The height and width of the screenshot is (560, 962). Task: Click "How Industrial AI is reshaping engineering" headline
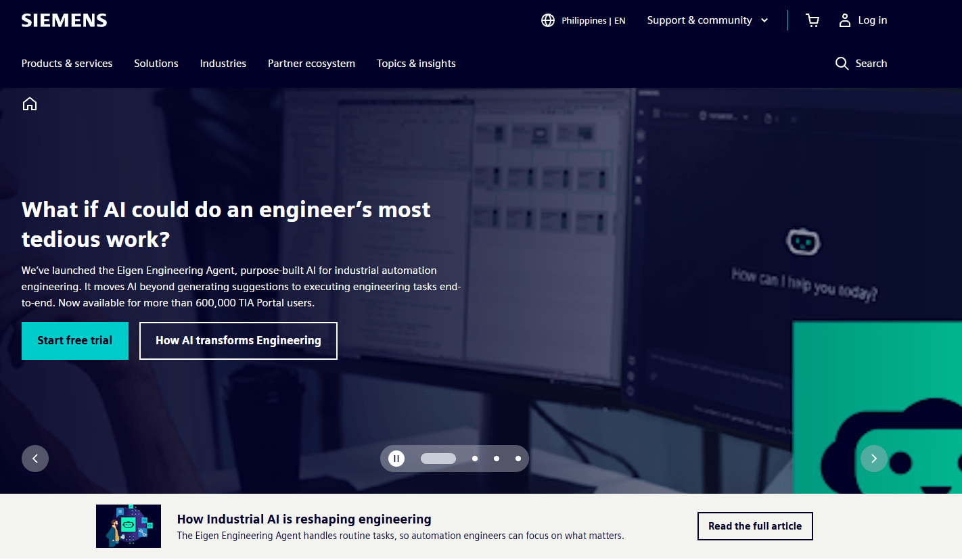click(x=304, y=519)
